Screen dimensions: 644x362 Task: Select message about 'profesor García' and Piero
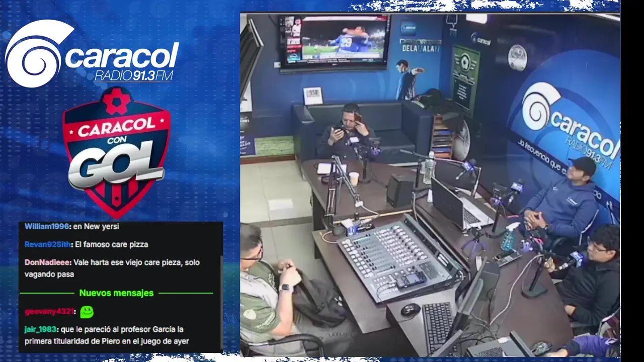point(107,335)
